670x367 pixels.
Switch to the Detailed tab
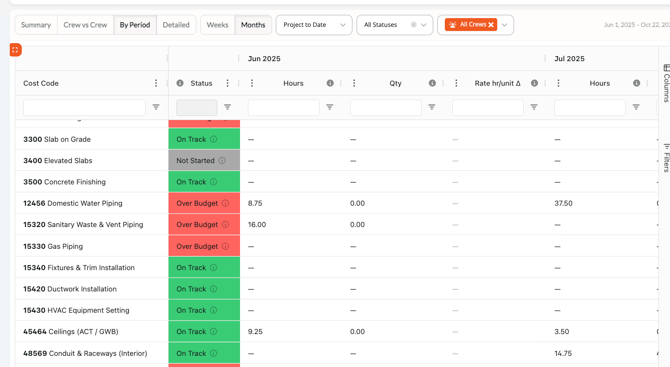click(176, 25)
